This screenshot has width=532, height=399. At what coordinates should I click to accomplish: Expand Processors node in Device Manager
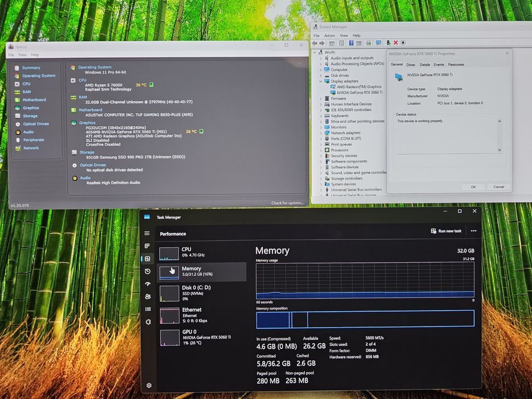tap(321, 150)
